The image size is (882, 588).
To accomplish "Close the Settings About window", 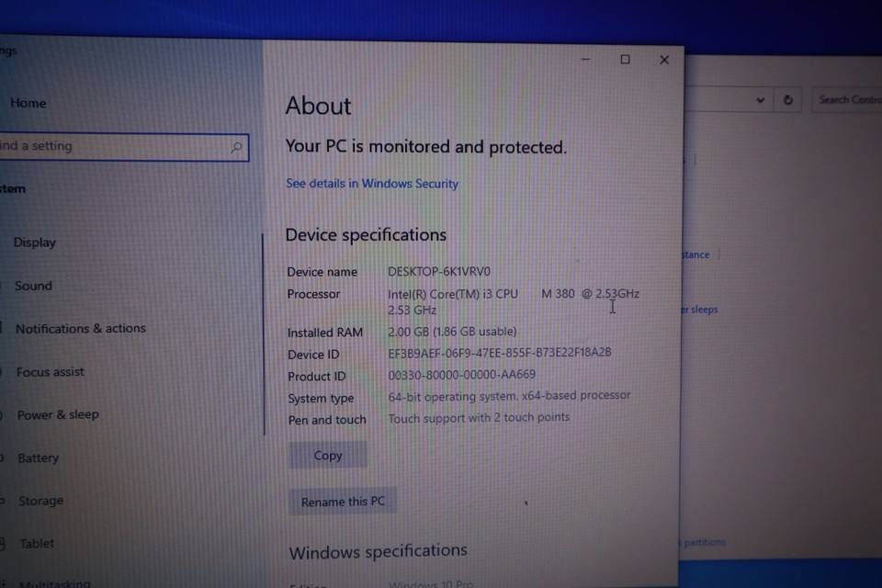I will pos(664,60).
